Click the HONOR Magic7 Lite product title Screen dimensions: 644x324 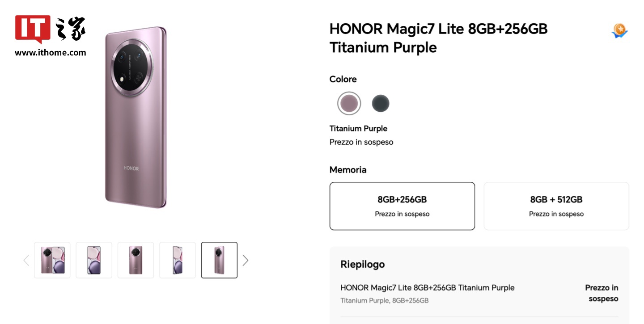(438, 38)
